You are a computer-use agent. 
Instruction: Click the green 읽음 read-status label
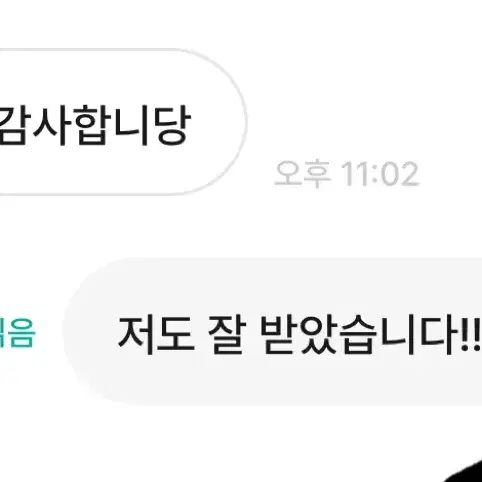click(17, 334)
